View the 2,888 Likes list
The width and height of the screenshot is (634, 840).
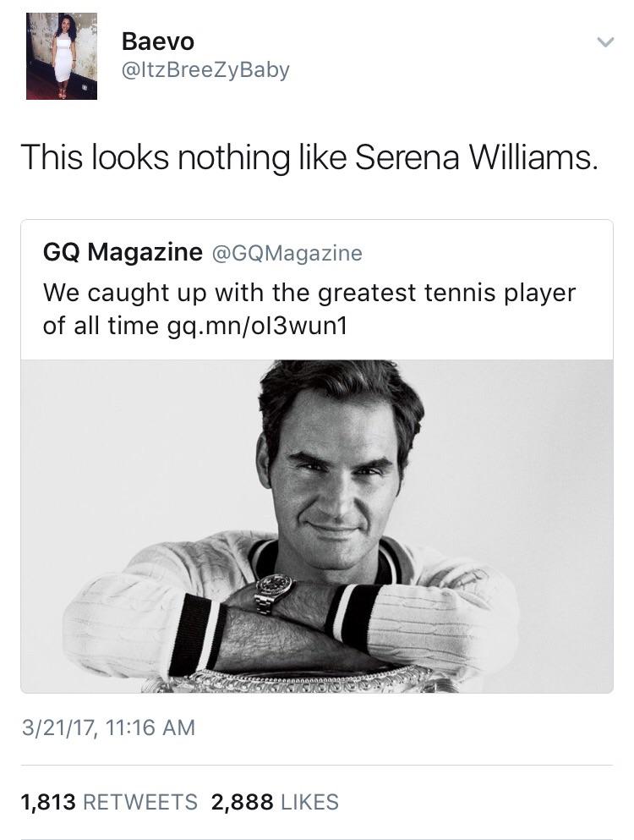pyautogui.click(x=275, y=802)
